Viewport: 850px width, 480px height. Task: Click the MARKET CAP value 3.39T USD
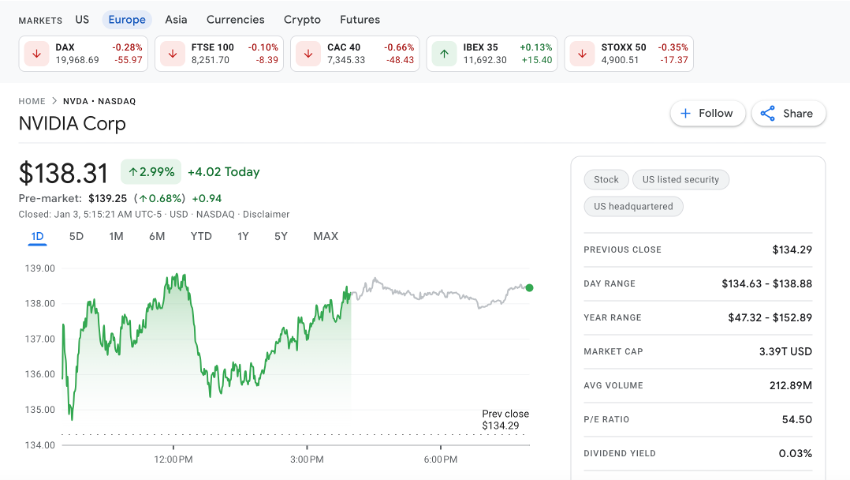(x=785, y=351)
